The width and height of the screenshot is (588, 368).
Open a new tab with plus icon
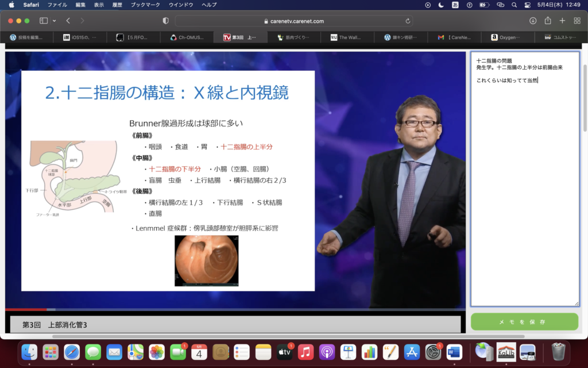[562, 21]
